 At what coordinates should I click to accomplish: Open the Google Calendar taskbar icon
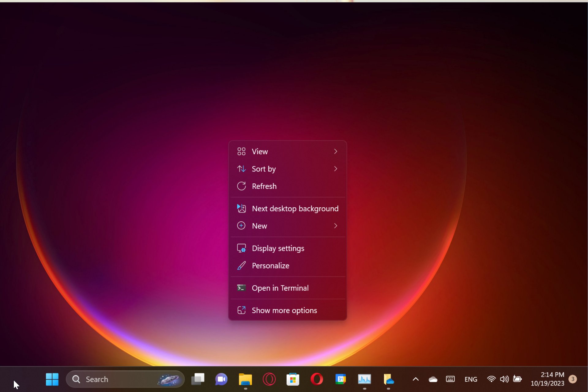pyautogui.click(x=341, y=379)
